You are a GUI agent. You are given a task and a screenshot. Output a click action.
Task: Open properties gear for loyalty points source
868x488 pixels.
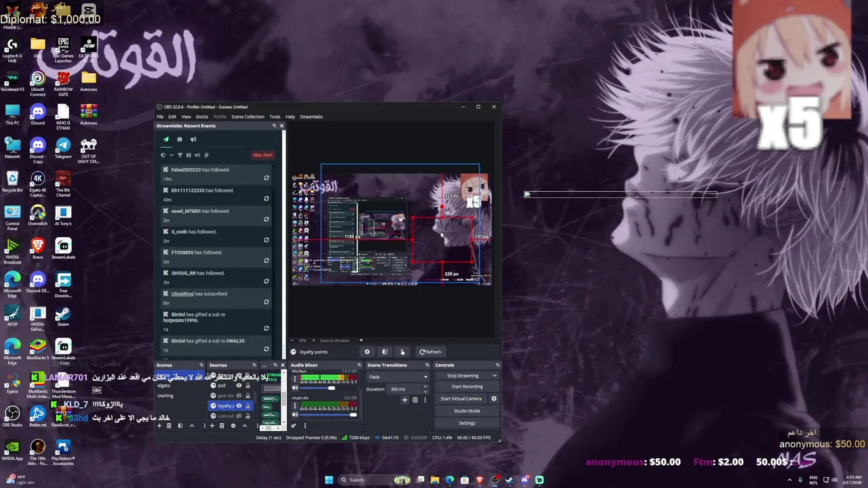click(x=367, y=352)
